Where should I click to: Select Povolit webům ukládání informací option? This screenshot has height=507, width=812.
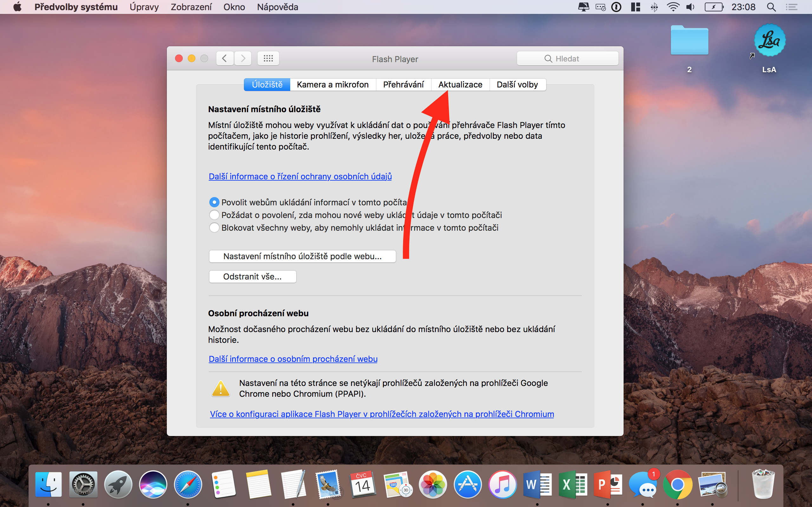214,202
